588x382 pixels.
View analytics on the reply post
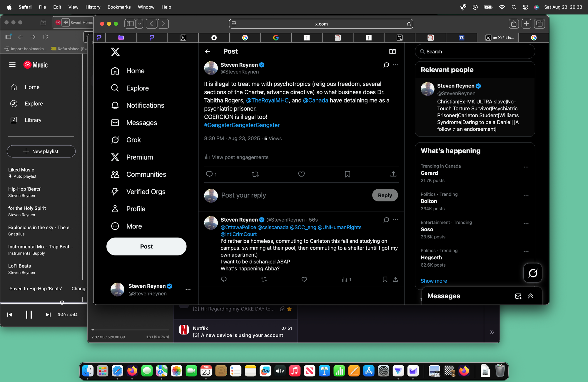[x=346, y=280]
